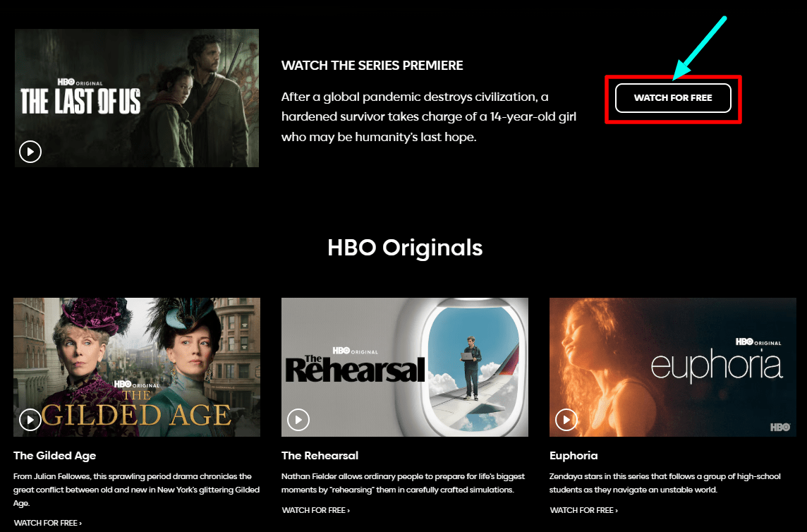Image resolution: width=807 pixels, height=532 pixels.
Task: Click WATCH FOR FREE under The Rehearsal
Action: coord(316,510)
